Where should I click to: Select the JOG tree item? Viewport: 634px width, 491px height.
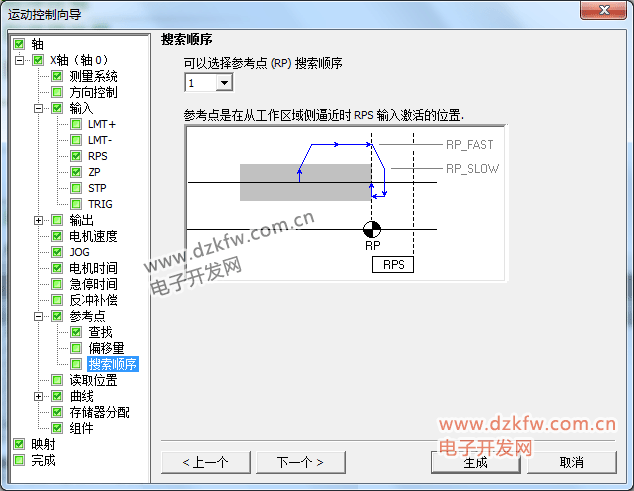click(79, 252)
